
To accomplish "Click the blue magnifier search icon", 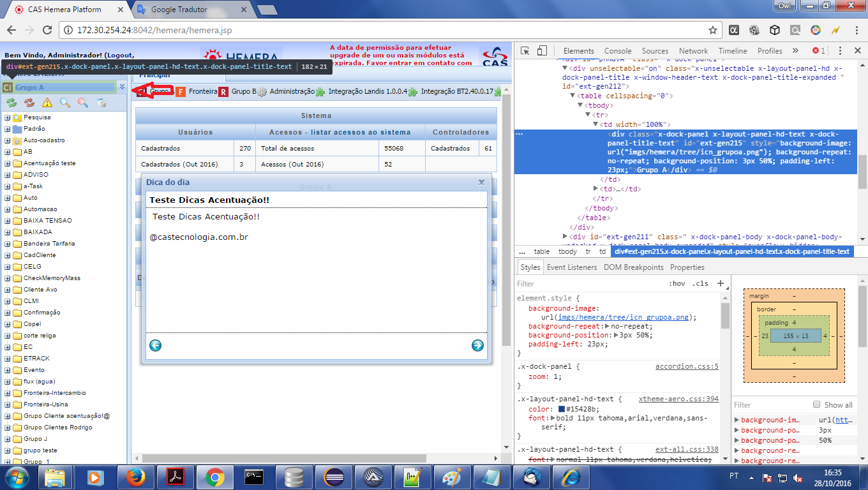I will click(x=65, y=103).
